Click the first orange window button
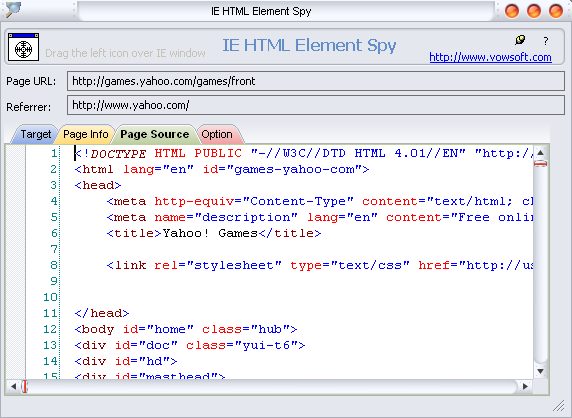This screenshot has width=572, height=418. point(512,11)
